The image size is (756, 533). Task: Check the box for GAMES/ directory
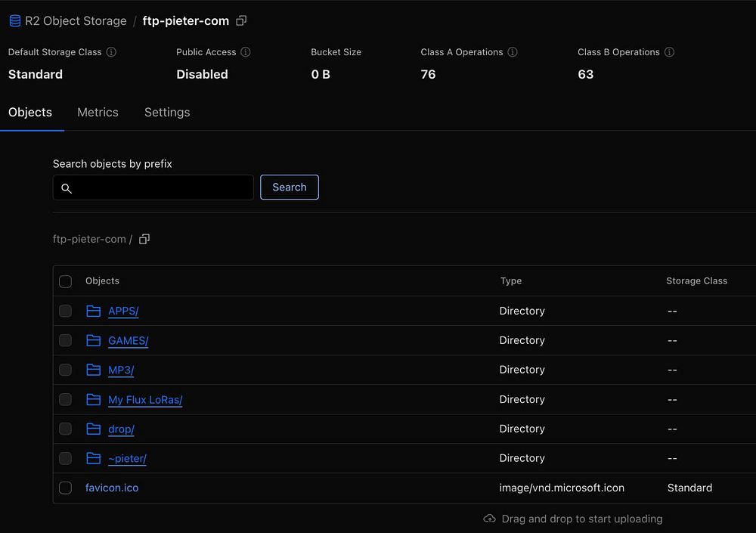66,340
